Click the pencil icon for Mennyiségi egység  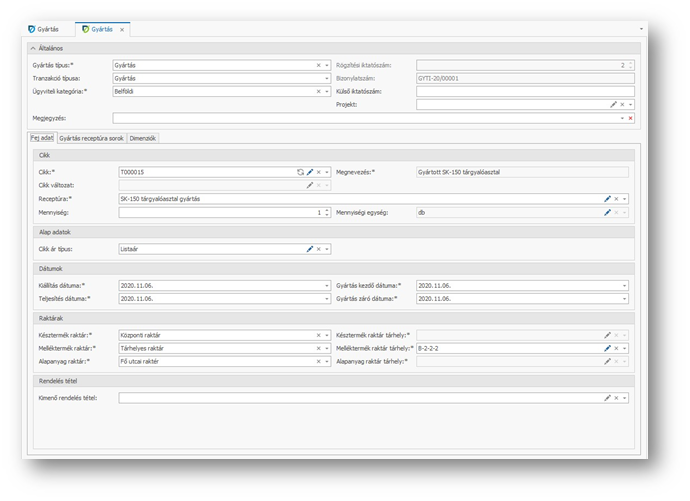click(x=607, y=212)
